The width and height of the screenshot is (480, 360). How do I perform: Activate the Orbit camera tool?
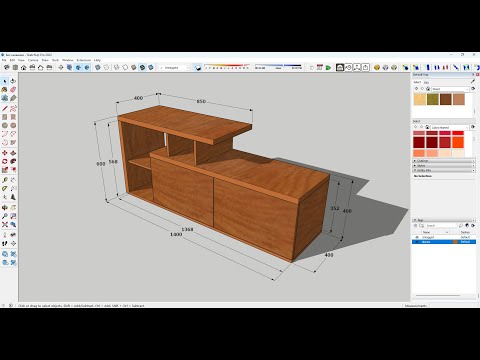(5, 208)
